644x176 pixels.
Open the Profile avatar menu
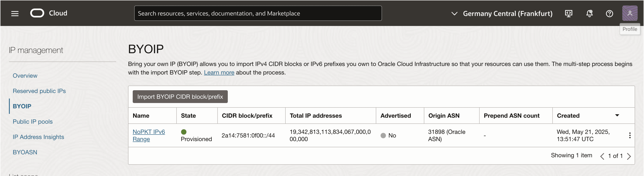(630, 13)
